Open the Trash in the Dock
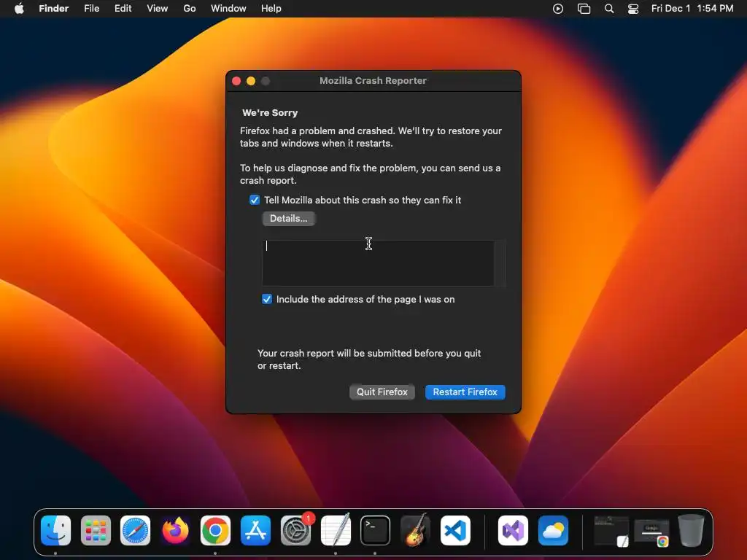 (x=691, y=531)
